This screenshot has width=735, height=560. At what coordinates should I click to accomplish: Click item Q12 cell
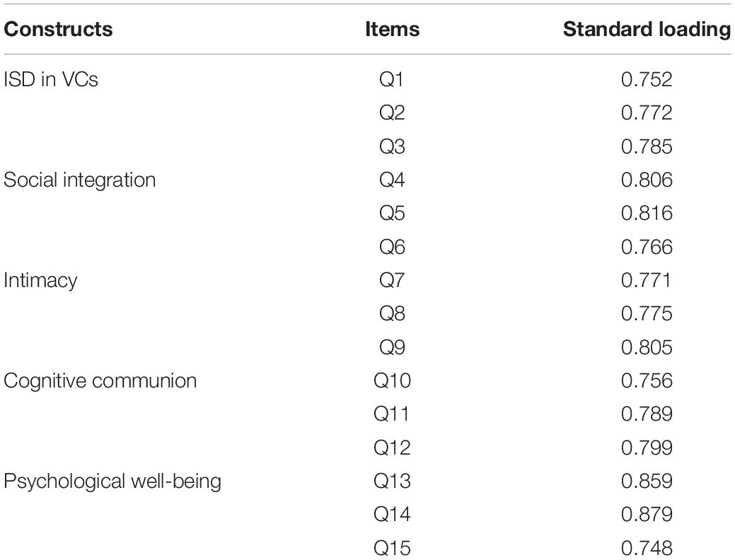pos(392,448)
